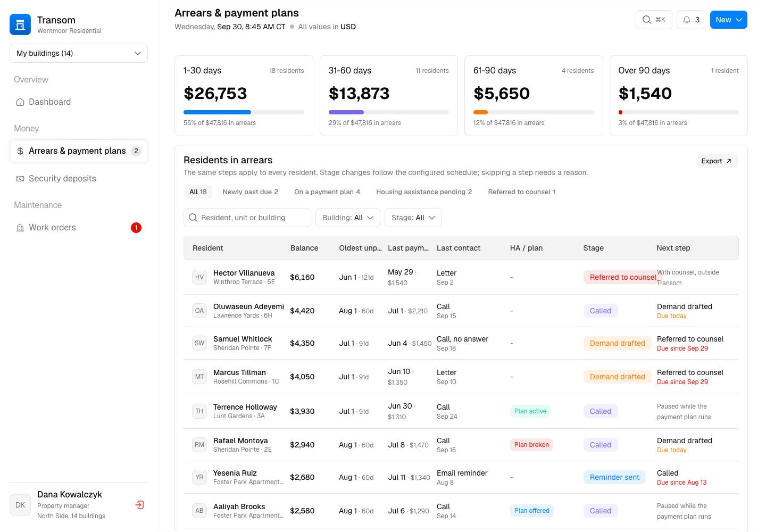Click the 1-30 days blue progress bar
Viewport: 766px width, 532px height.
tap(217, 112)
